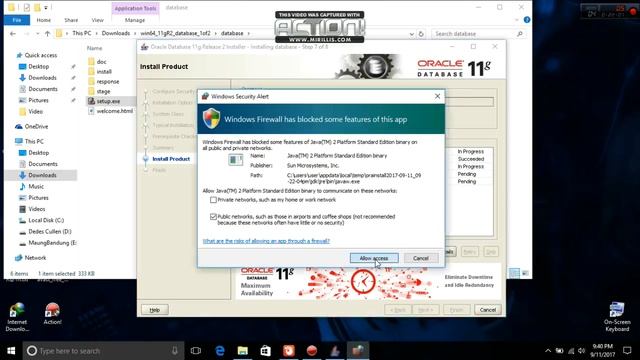Screen dimensions: 640x360
Task: Open the On-Screen Keyboard desktop shortcut
Action: point(617,317)
